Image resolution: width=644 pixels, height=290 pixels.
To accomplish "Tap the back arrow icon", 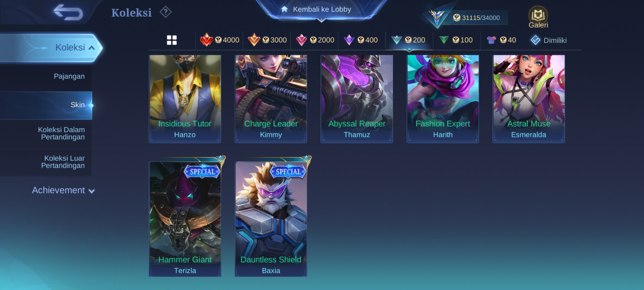I will click(x=68, y=12).
